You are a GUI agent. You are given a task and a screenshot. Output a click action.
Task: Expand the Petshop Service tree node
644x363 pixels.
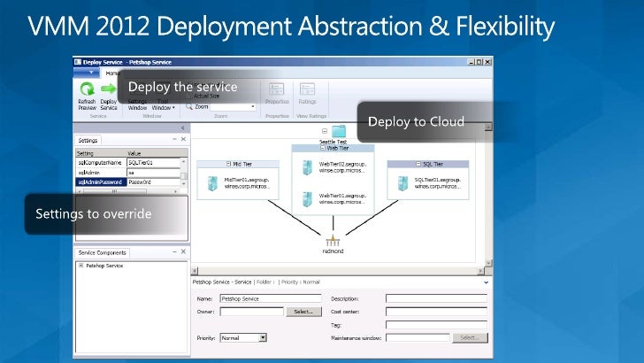click(x=80, y=266)
